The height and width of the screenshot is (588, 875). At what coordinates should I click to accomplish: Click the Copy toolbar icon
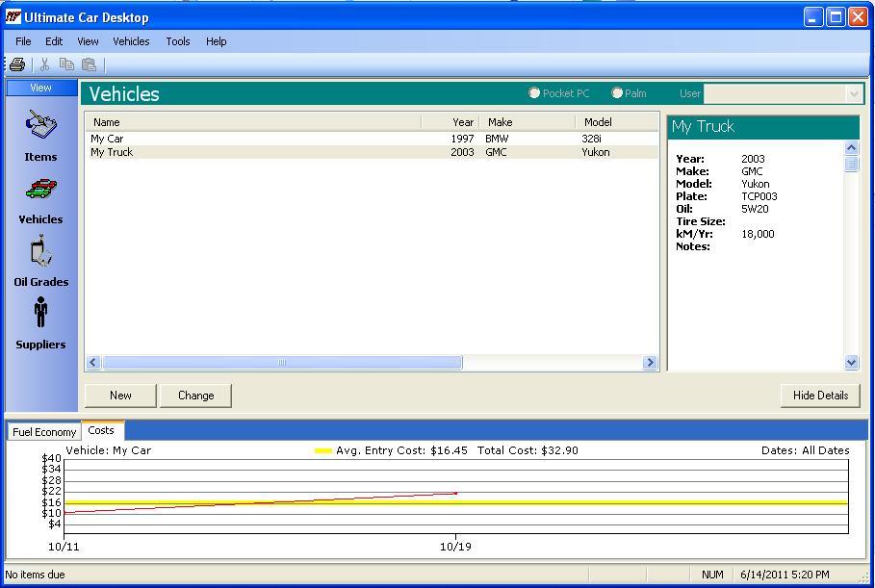[x=66, y=64]
